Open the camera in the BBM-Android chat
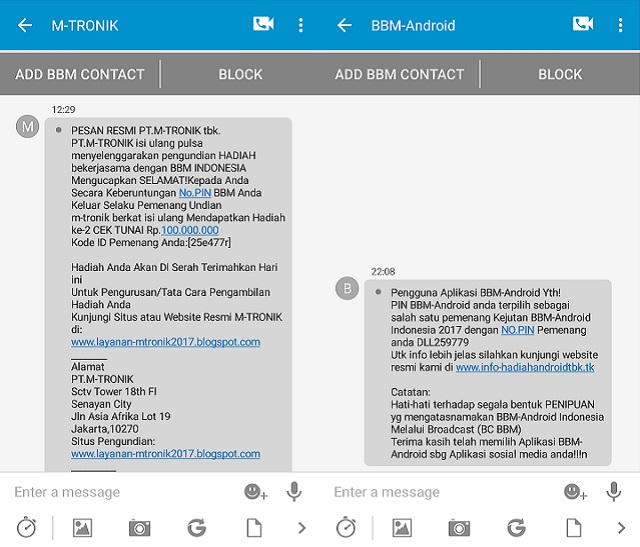640x547 pixels. click(459, 528)
